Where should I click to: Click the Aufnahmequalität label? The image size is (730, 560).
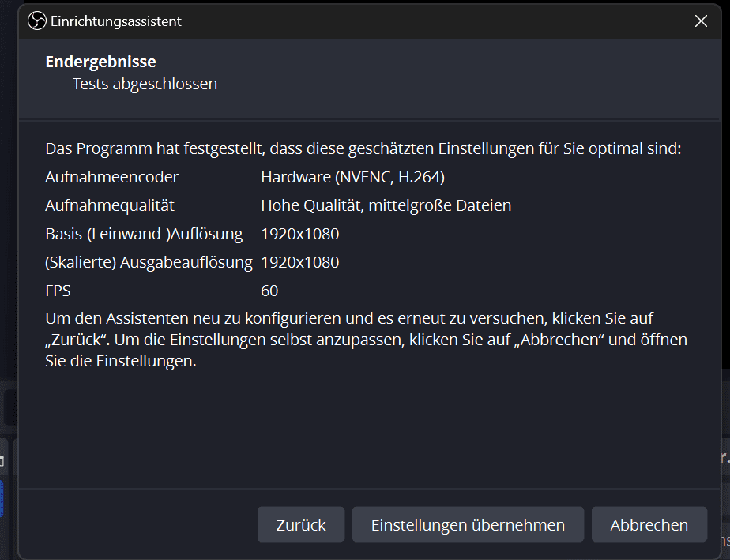(x=110, y=205)
